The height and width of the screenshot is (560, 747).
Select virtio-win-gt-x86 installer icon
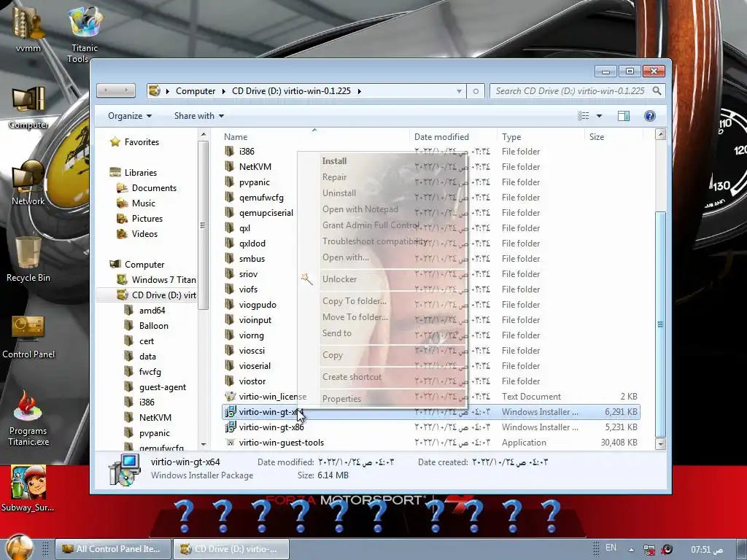point(230,427)
